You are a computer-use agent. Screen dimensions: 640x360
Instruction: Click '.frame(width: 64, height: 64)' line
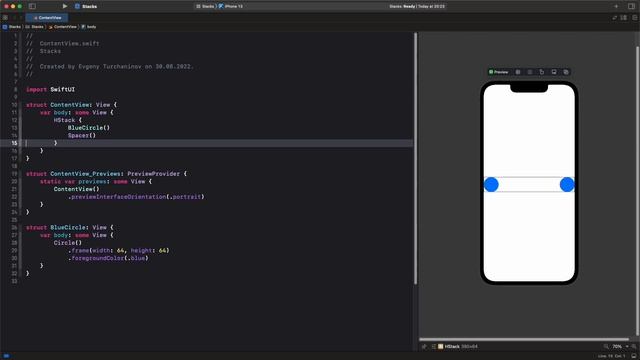[118, 250]
